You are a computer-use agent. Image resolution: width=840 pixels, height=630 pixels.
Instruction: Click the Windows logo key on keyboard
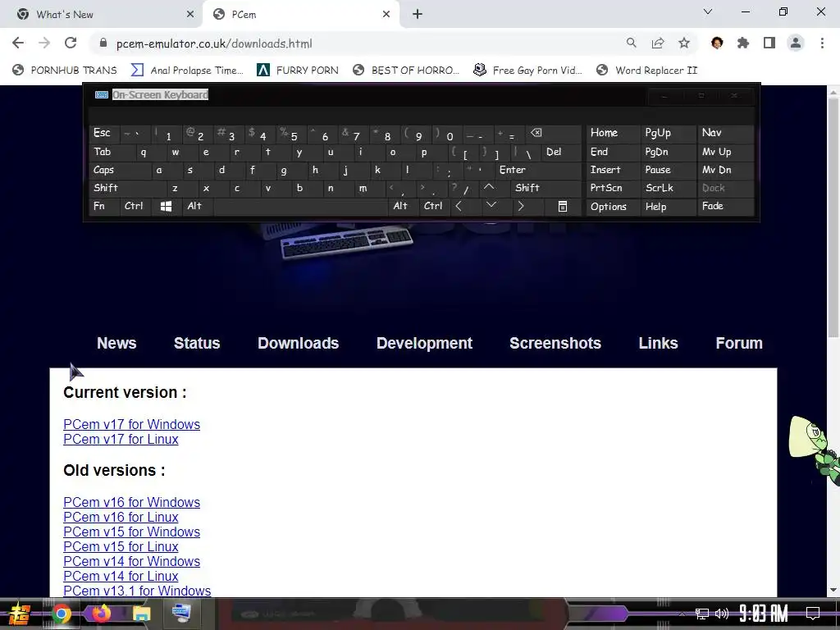click(166, 206)
